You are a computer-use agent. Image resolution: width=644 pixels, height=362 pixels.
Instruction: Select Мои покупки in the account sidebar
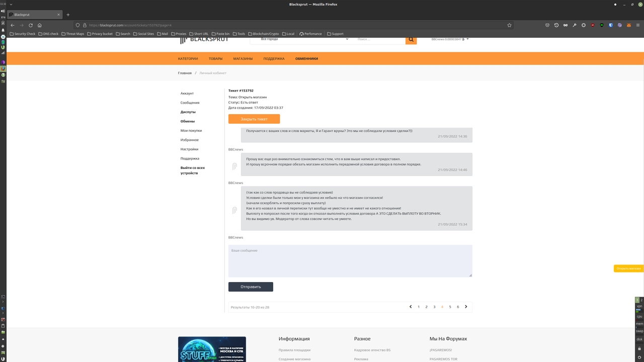click(191, 131)
